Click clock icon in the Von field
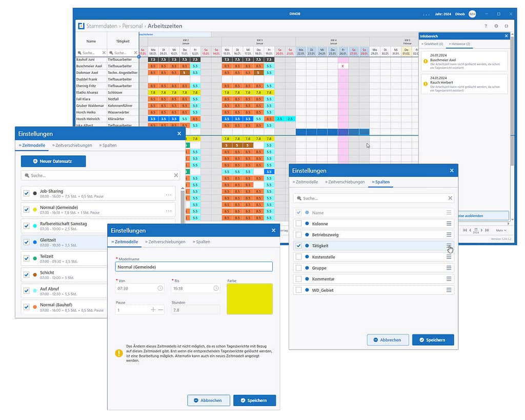The image size is (525, 420). click(x=160, y=289)
